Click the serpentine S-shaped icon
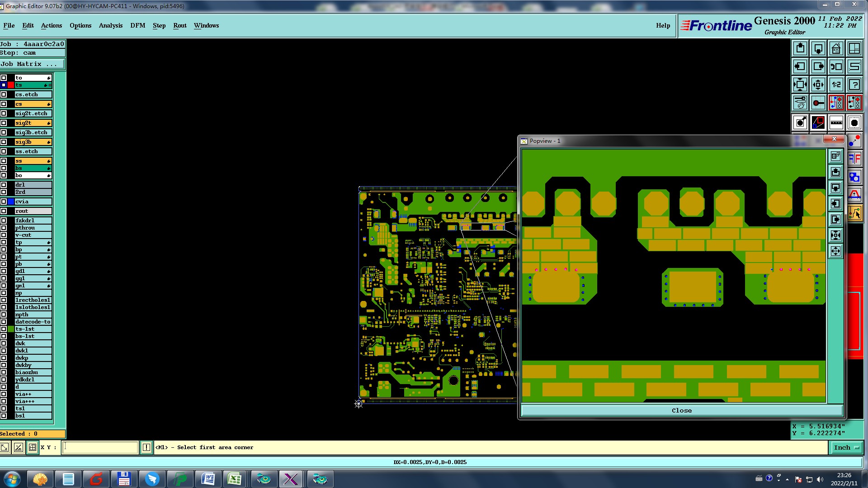 854,66
